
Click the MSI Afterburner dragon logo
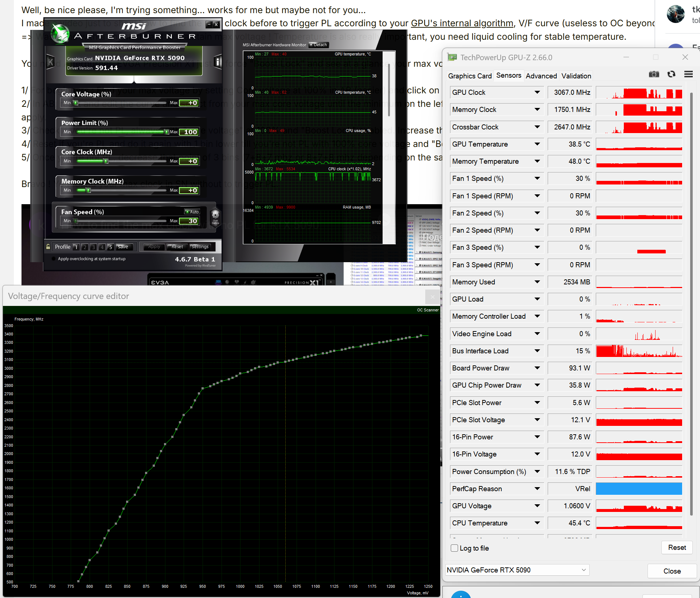pyautogui.click(x=60, y=34)
